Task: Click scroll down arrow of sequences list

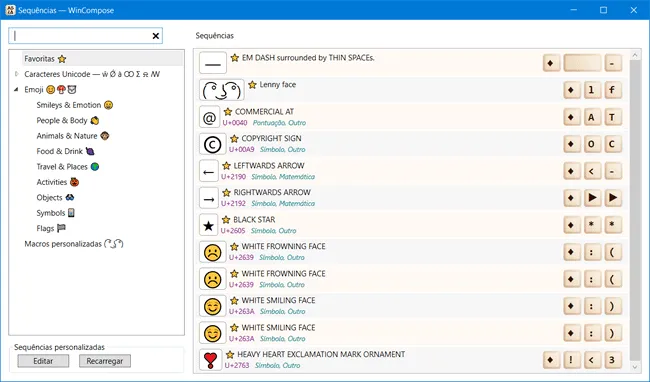Action: (x=635, y=367)
